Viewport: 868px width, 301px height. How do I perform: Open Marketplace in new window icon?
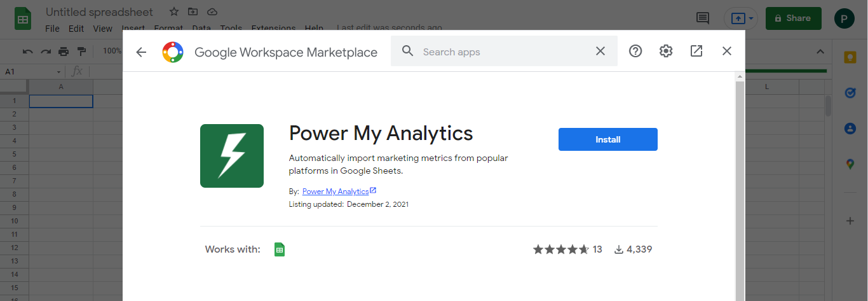point(696,52)
